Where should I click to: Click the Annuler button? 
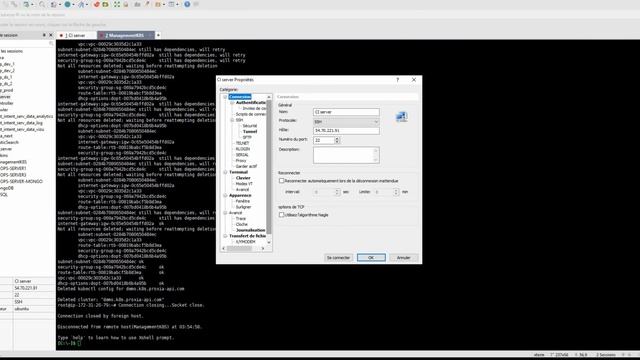pos(404,258)
